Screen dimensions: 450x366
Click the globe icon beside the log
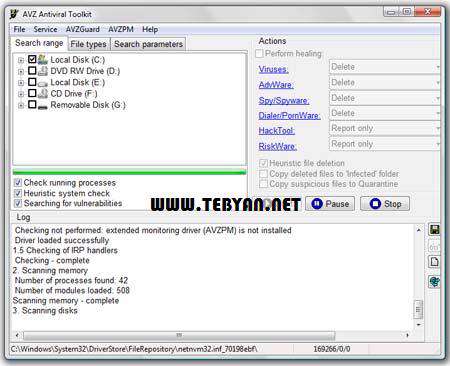[434, 282]
